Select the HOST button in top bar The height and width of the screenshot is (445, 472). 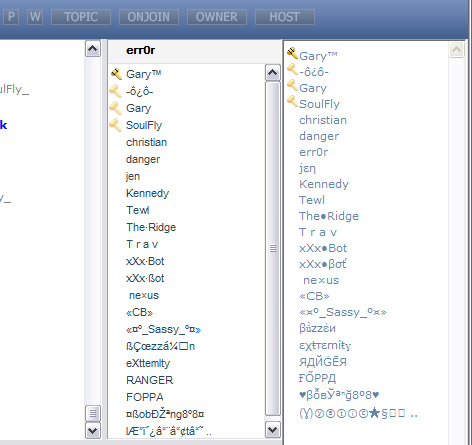(x=285, y=17)
